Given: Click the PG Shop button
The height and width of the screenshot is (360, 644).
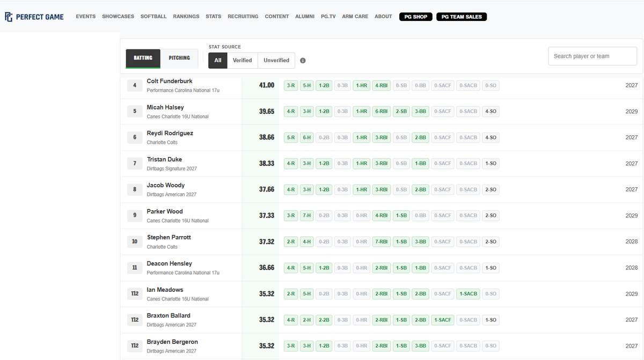Looking at the screenshot, I should [x=416, y=17].
